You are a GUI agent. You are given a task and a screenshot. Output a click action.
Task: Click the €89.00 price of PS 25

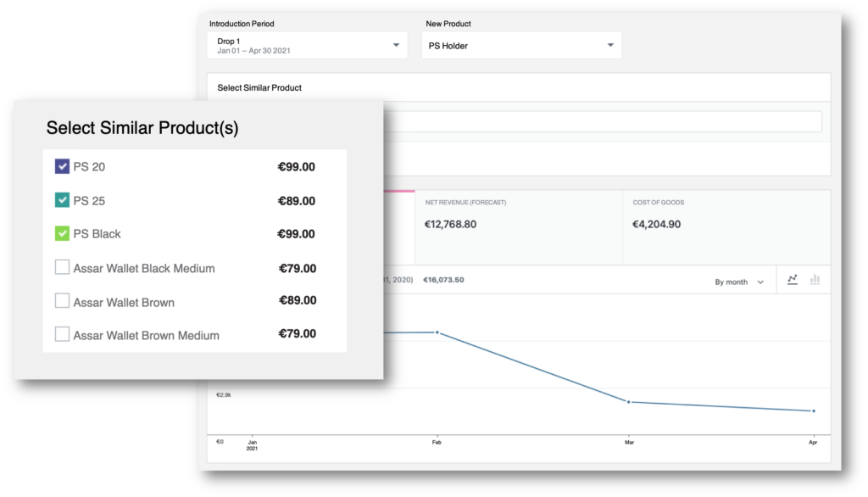point(297,200)
